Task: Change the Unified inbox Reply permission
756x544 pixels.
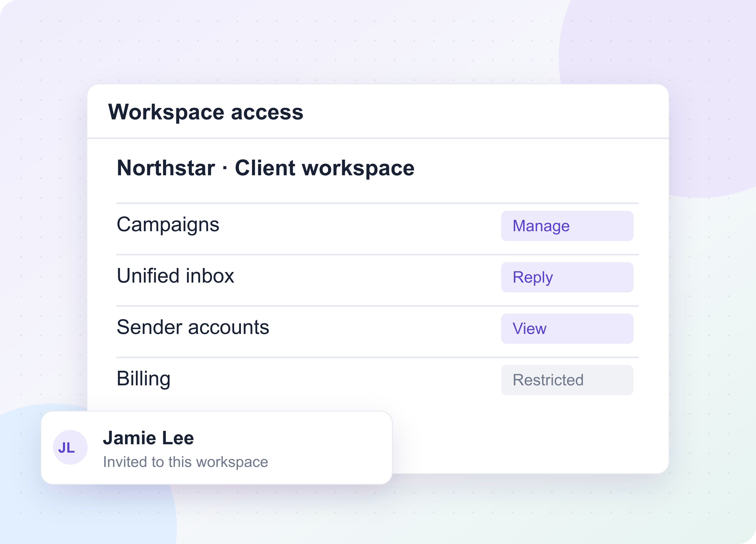Action: [567, 277]
